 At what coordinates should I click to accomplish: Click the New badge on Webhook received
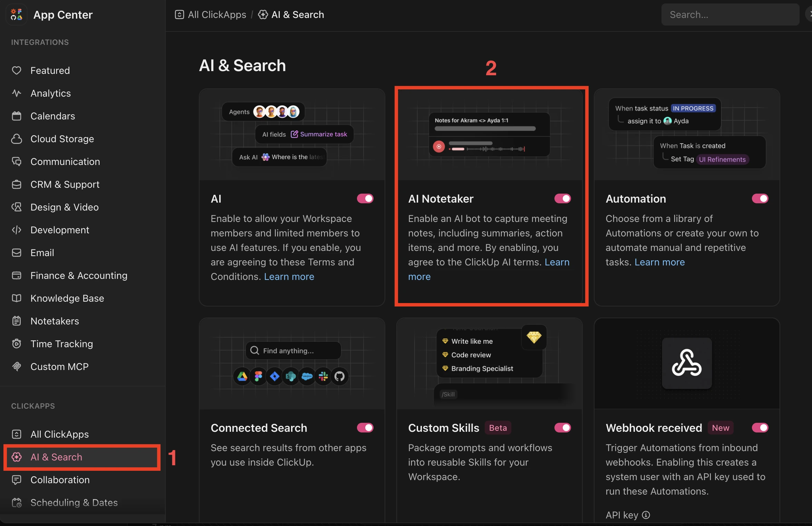(721, 428)
